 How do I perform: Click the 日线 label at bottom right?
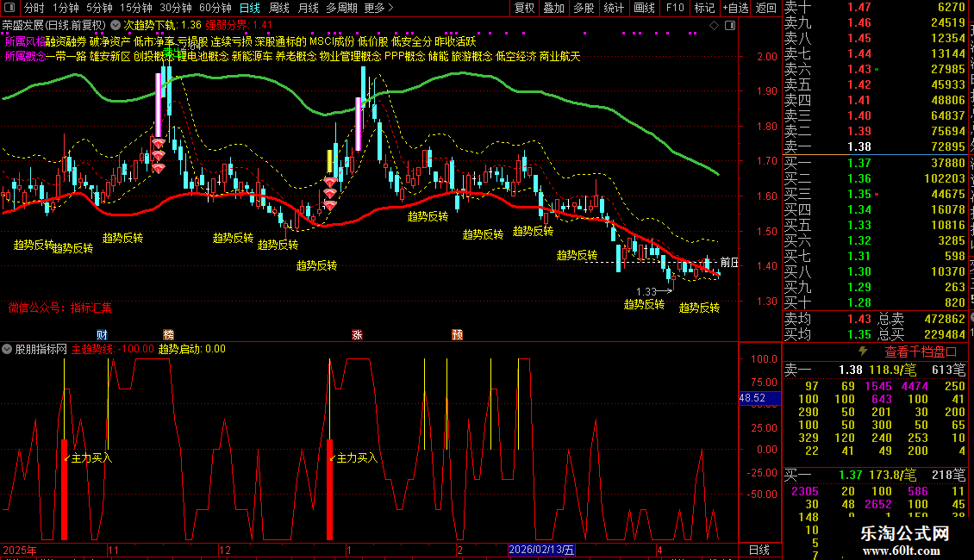coord(759,550)
